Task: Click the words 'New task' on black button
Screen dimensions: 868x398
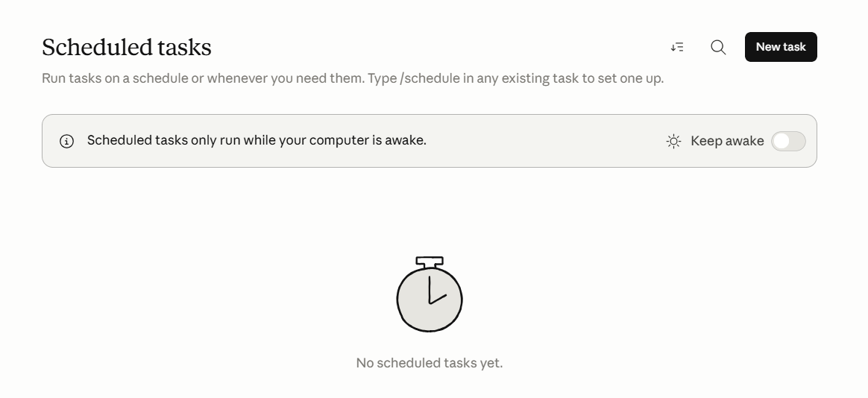Action: 781,47
